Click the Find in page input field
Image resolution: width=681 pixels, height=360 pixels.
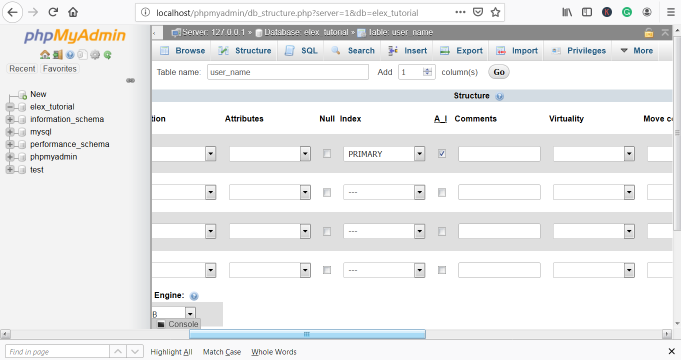(x=57, y=352)
